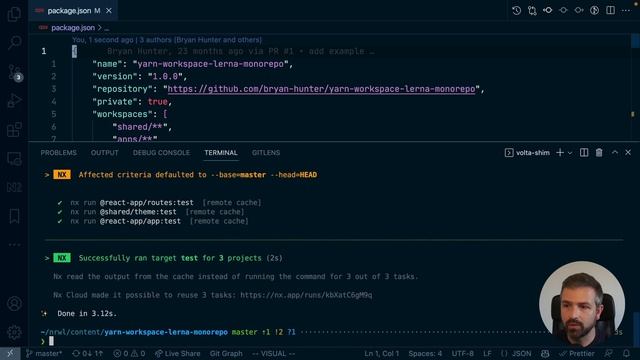Split the terminal panel
The height and width of the screenshot is (360, 640).
pos(584,153)
